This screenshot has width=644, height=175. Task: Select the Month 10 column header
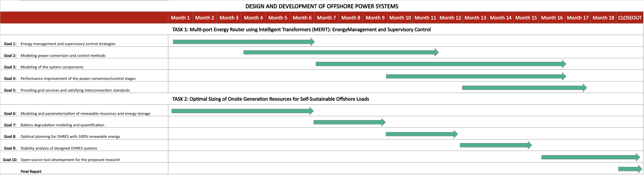tap(400, 18)
